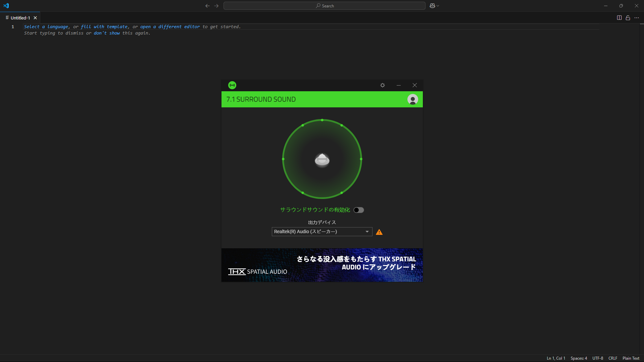Click the search box in title bar
This screenshot has height=362, width=644.
click(x=324, y=6)
